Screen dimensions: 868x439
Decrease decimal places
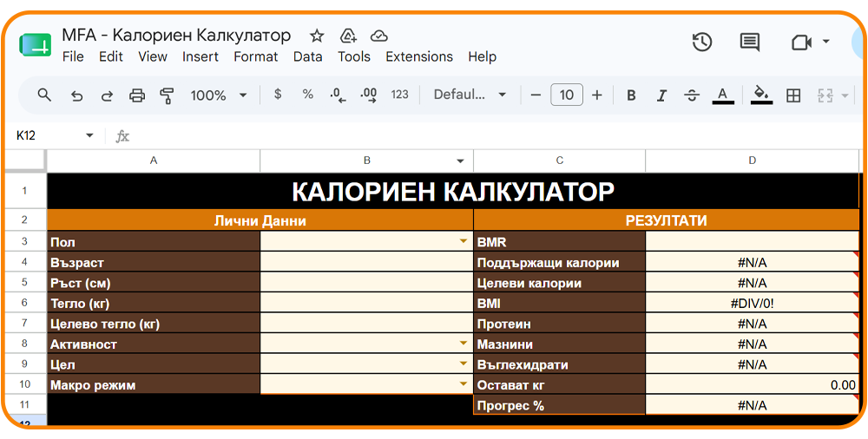pos(338,95)
